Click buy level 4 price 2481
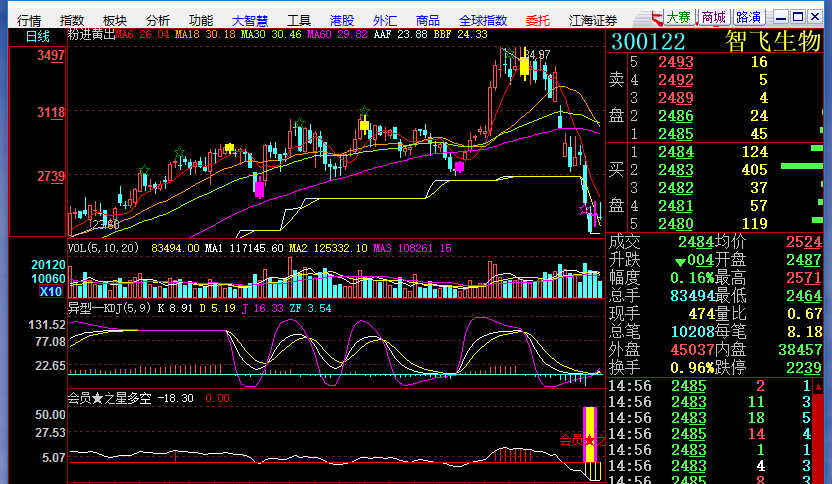This screenshot has height=484, width=832. pos(675,206)
